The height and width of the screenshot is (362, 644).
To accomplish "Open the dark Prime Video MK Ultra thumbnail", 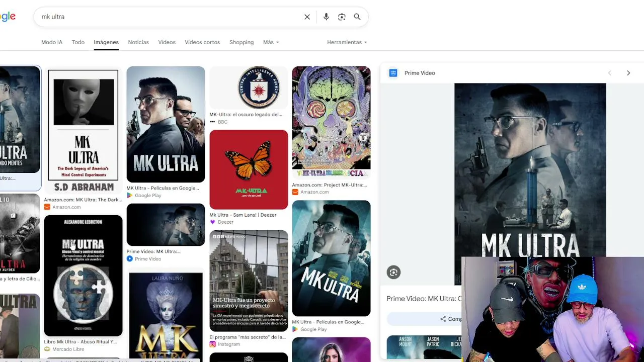I will (x=166, y=225).
